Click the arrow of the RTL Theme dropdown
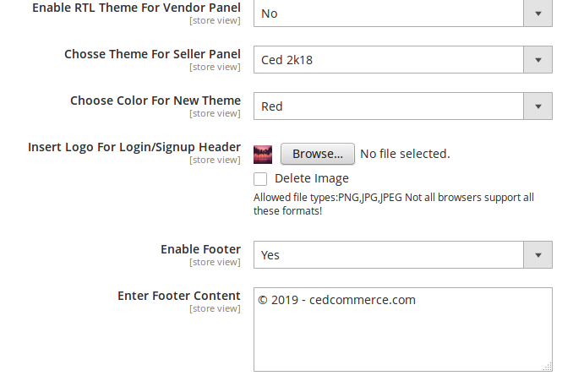 click(x=538, y=14)
